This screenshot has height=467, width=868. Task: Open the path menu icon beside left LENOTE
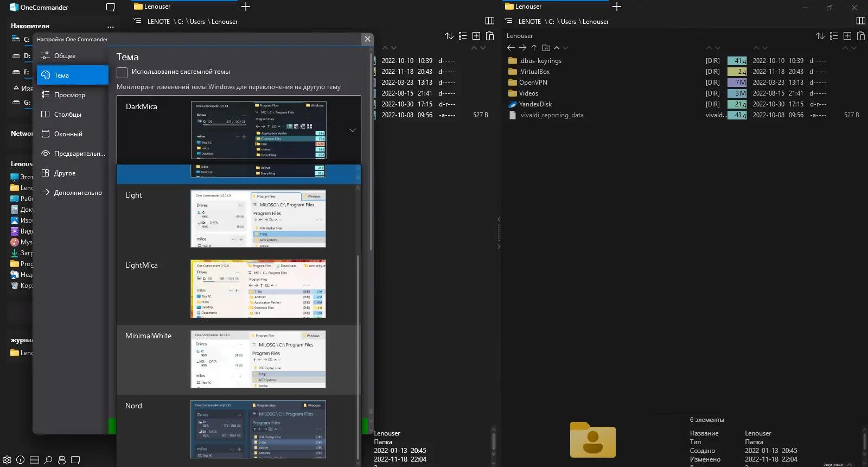click(137, 21)
